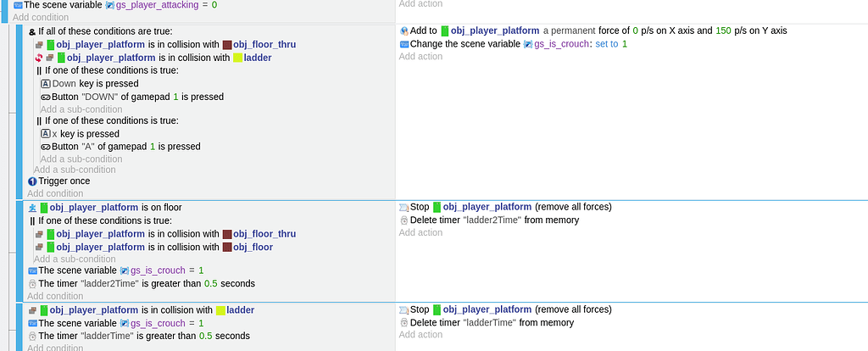Click the platformer icon beside "is on floor"
868x351 pixels.
(32, 208)
